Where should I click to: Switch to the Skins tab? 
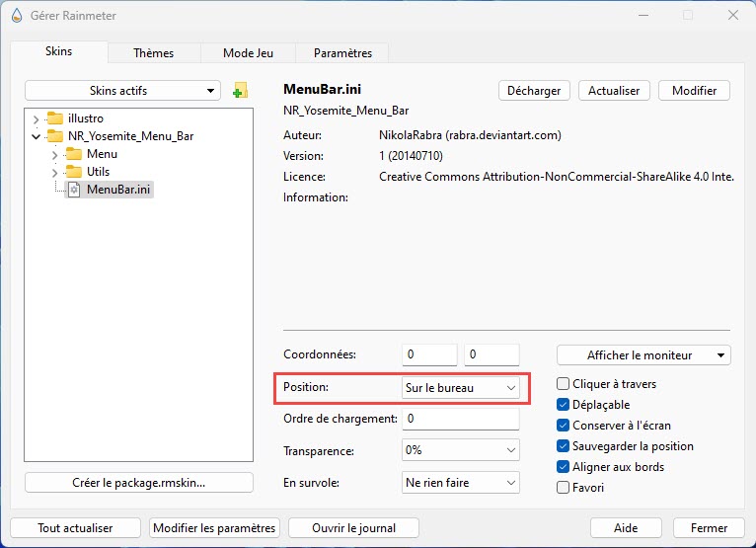[59, 51]
